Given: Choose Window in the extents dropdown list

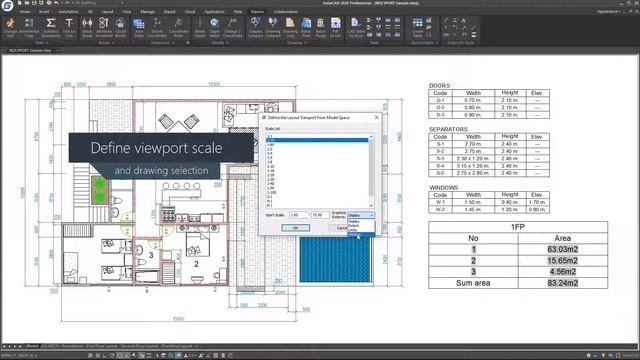Looking at the screenshot, I should (361, 234).
